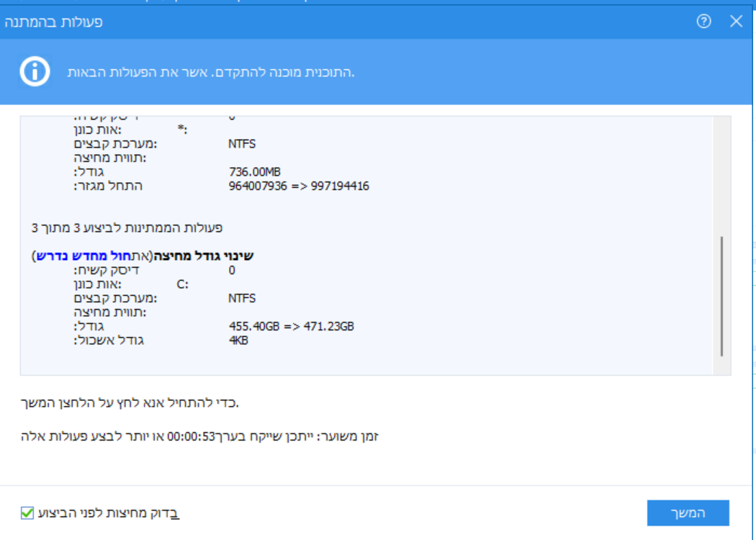
Task: Click the drive letter C: value
Action: point(182,284)
